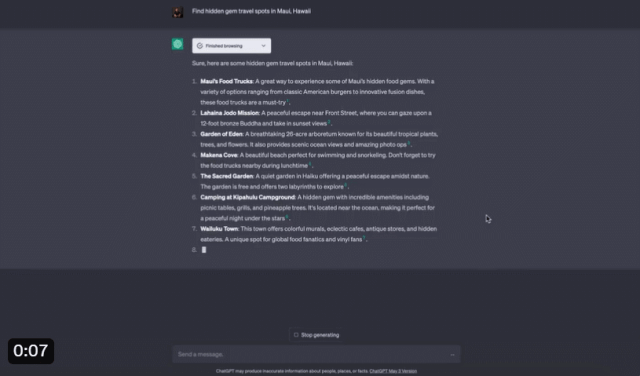This screenshot has height=376, width=640.
Task: Open citation 2 after Lahaina Jodo Mission
Action: click(x=329, y=122)
